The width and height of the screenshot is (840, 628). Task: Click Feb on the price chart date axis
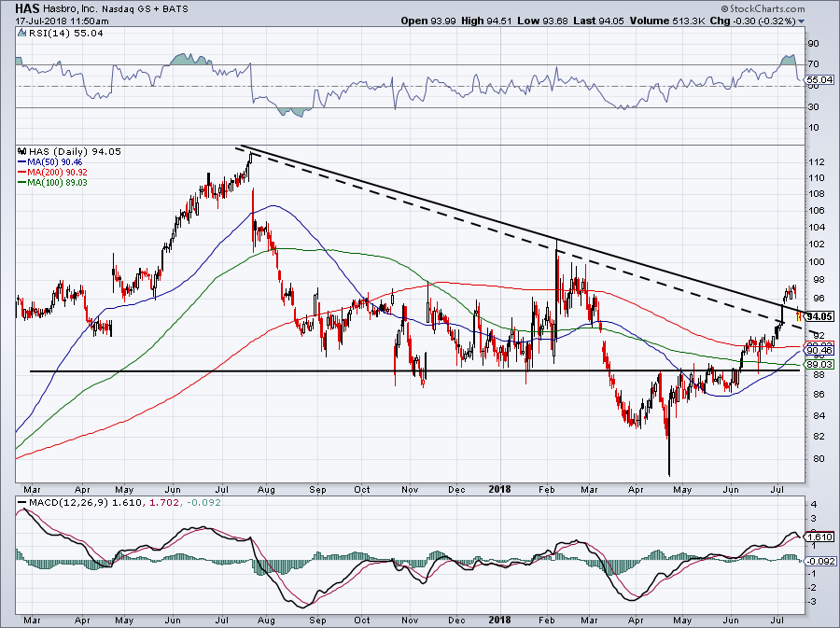coord(546,489)
